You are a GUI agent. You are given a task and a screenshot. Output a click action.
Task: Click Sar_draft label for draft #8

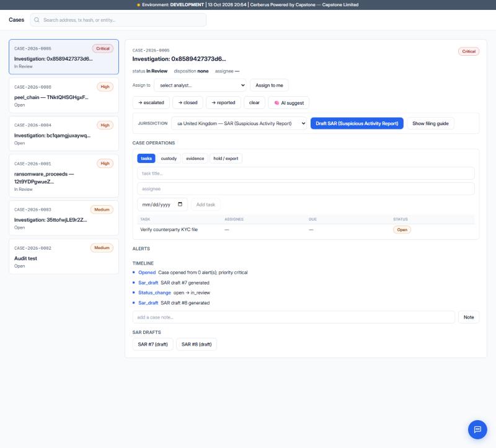pos(148,303)
